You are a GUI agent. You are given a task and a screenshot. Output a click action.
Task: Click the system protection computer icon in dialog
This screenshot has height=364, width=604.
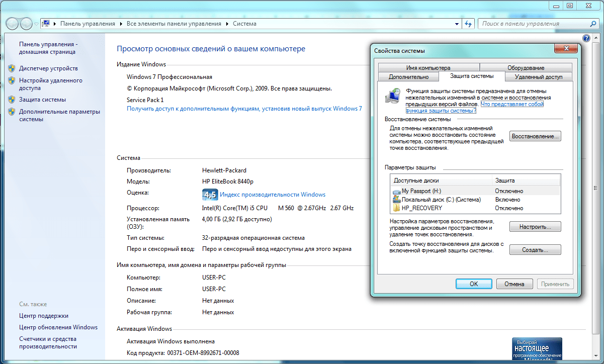pyautogui.click(x=393, y=97)
